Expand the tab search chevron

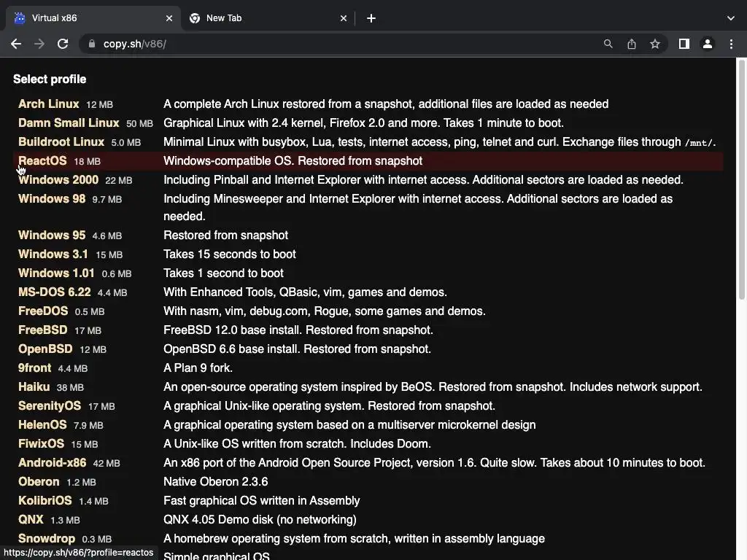click(731, 18)
